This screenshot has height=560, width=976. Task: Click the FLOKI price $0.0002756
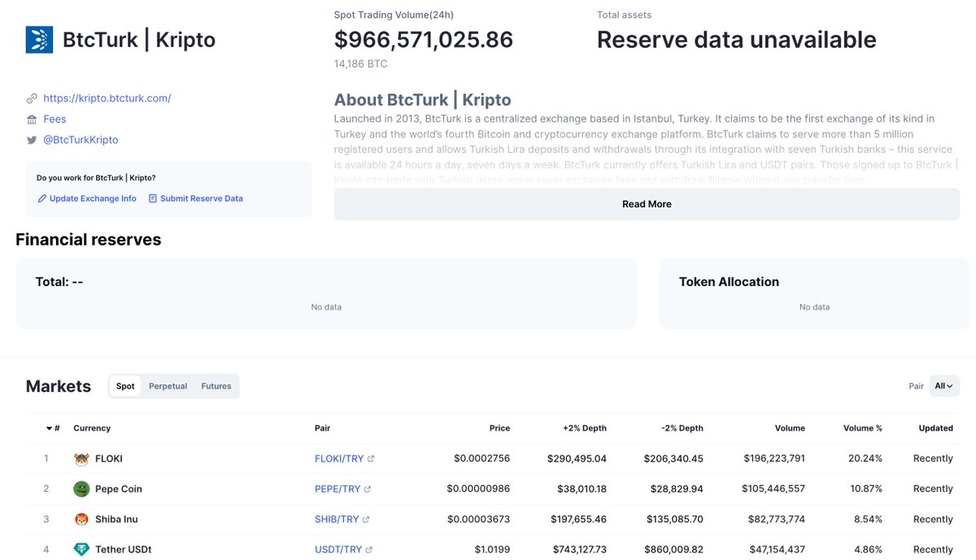481,458
